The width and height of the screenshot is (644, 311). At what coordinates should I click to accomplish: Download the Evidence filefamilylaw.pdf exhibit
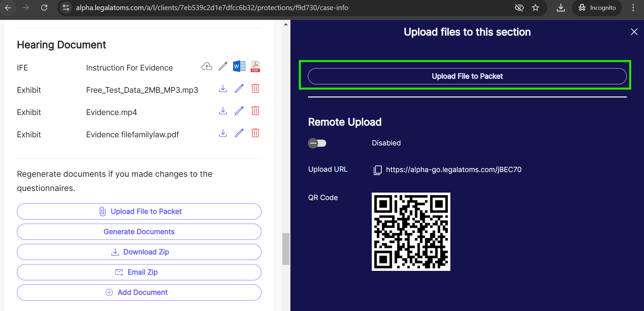coord(223,133)
